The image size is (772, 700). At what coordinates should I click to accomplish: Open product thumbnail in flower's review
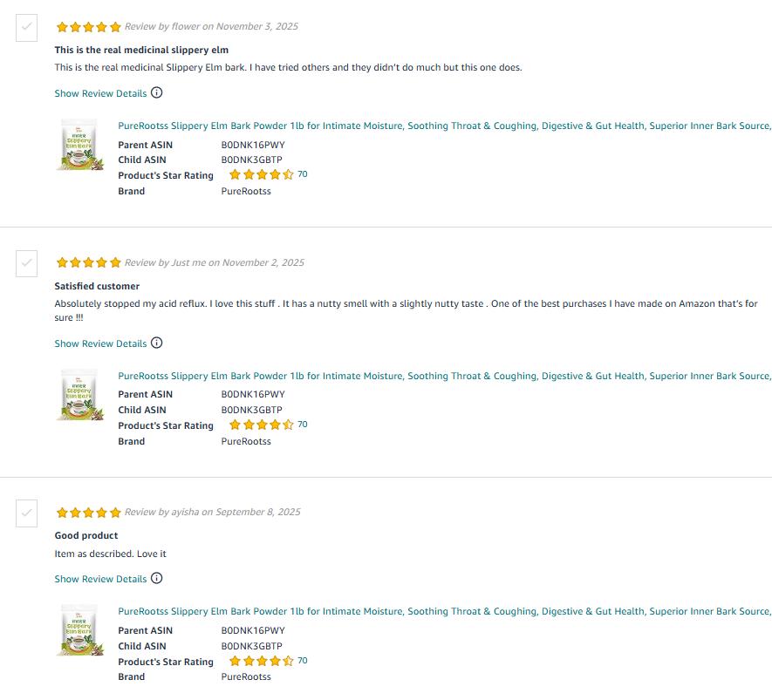pos(80,145)
